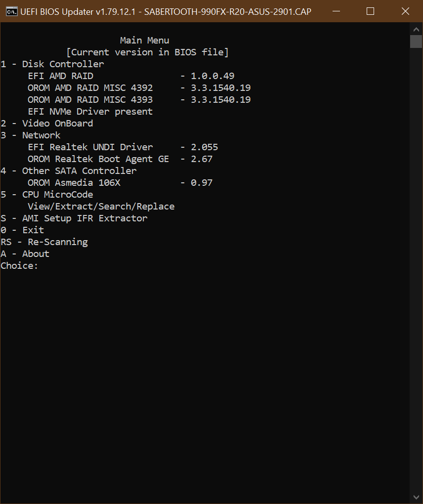The width and height of the screenshot is (423, 504).
Task: Click the scrollbar up arrow
Action: click(x=416, y=28)
